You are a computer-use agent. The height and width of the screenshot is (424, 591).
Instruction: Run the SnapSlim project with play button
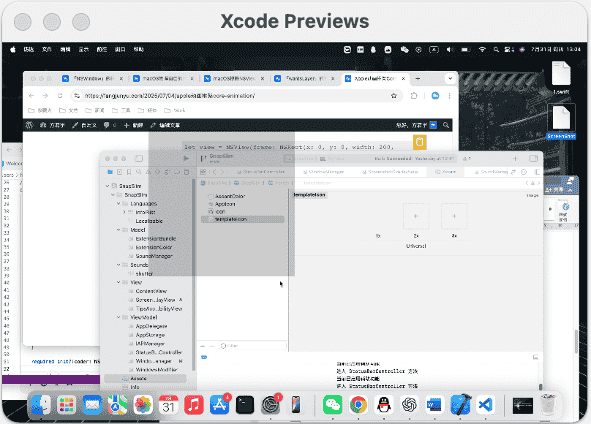186,159
